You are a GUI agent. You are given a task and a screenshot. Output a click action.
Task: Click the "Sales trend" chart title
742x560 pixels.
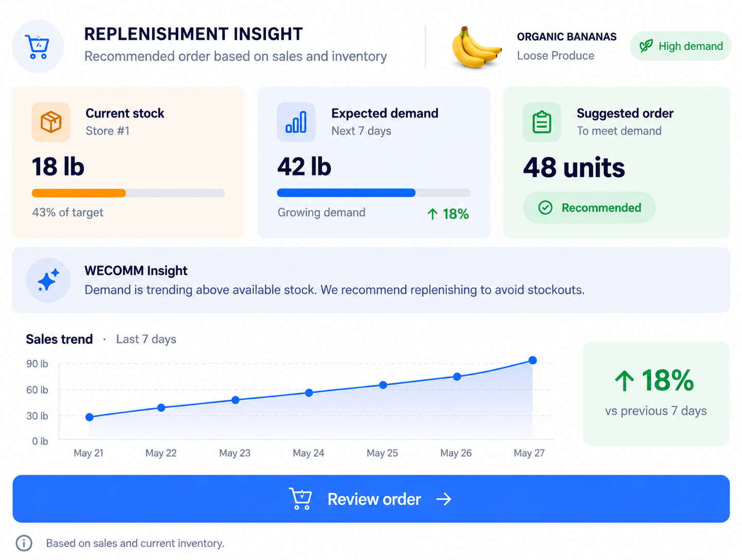[59, 339]
